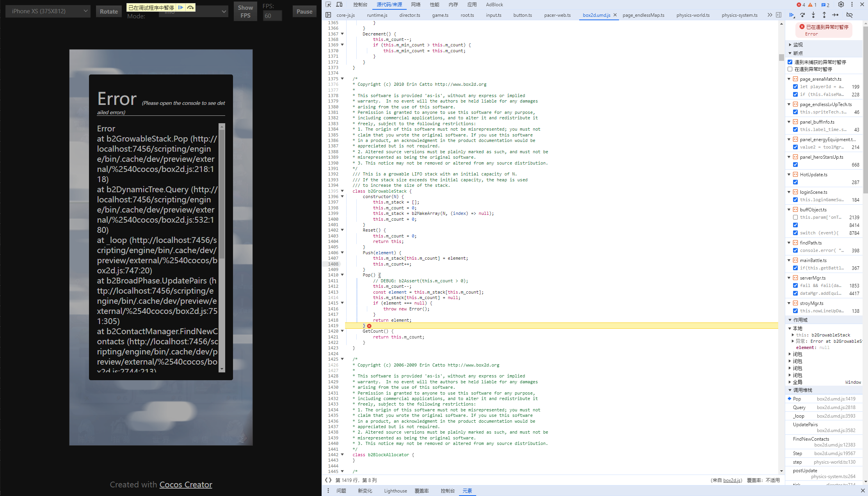
Task: Click pretty-print braces icon in status bar
Action: [328, 480]
